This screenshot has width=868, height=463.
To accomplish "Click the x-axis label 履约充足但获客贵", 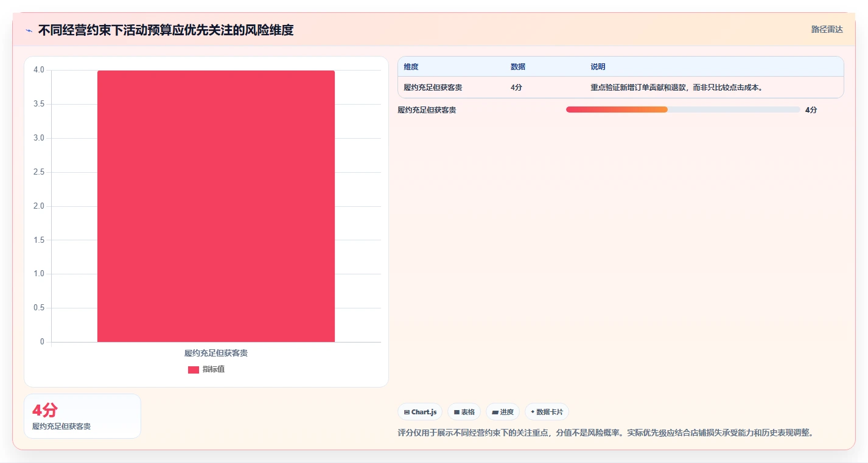I will click(216, 353).
